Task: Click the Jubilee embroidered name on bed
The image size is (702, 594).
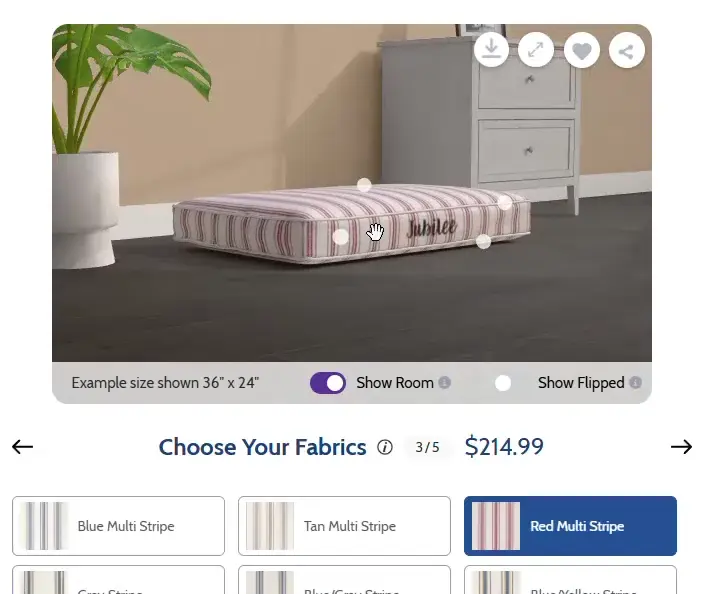Action: point(432,227)
